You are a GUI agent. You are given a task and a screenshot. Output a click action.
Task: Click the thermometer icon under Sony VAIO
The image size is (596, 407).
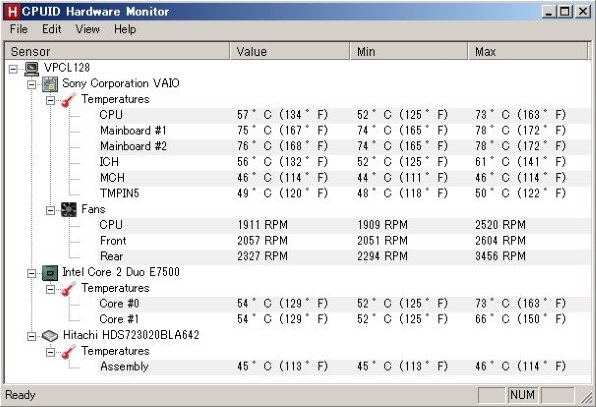pos(69,100)
